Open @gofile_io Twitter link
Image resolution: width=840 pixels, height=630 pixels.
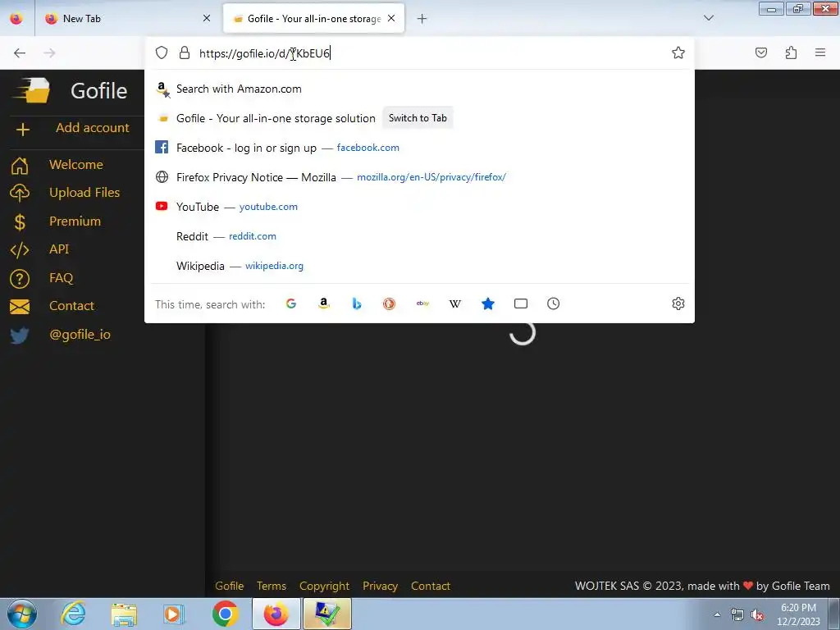tap(80, 335)
